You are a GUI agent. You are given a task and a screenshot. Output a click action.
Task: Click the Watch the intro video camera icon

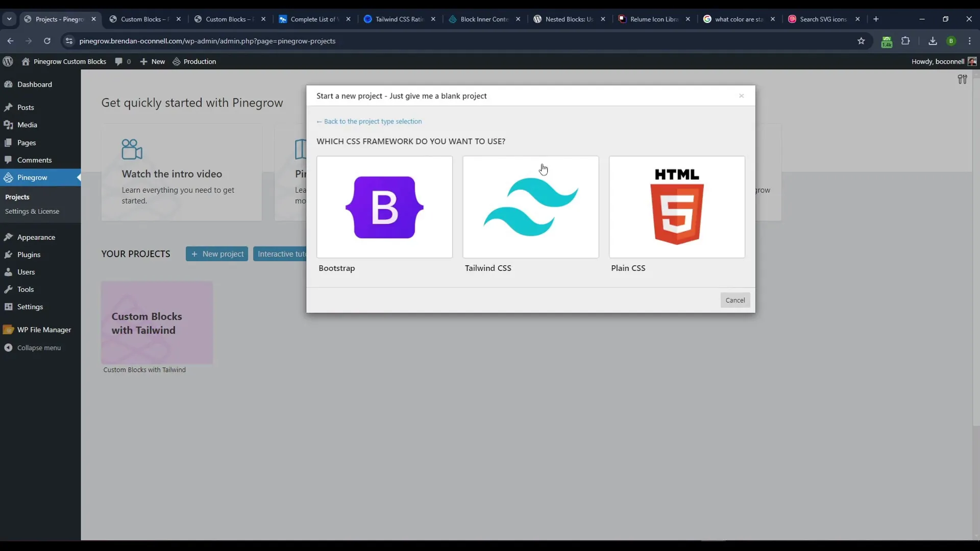coord(132,149)
